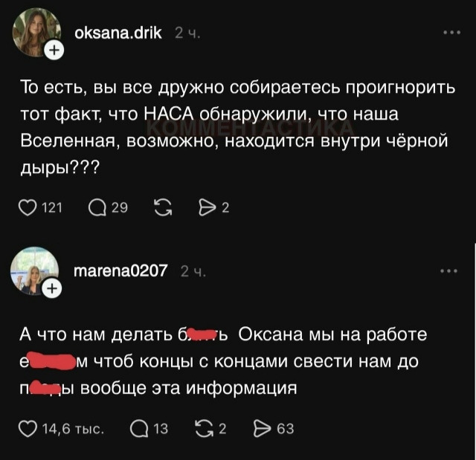Follow marena0207 using the plus badge
The height and width of the screenshot is (460, 476).
tap(52, 288)
